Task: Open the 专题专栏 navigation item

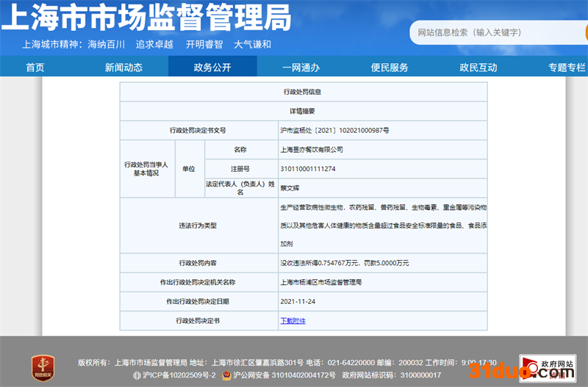Action: point(566,68)
